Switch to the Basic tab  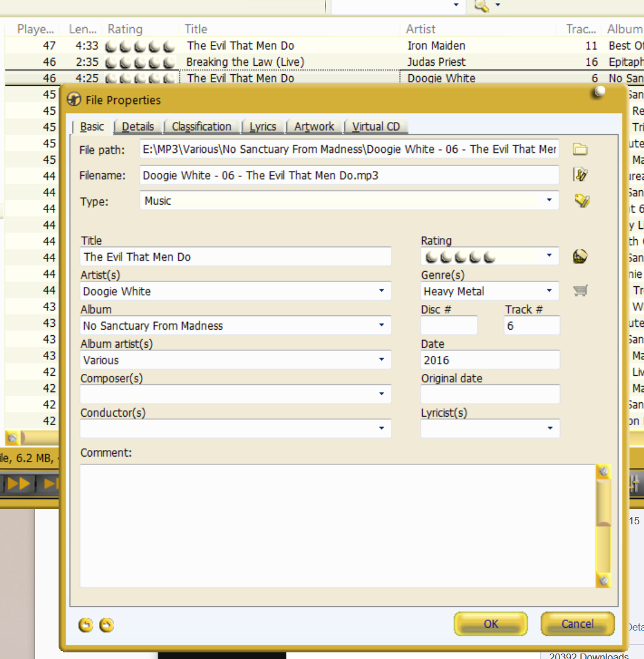92,126
